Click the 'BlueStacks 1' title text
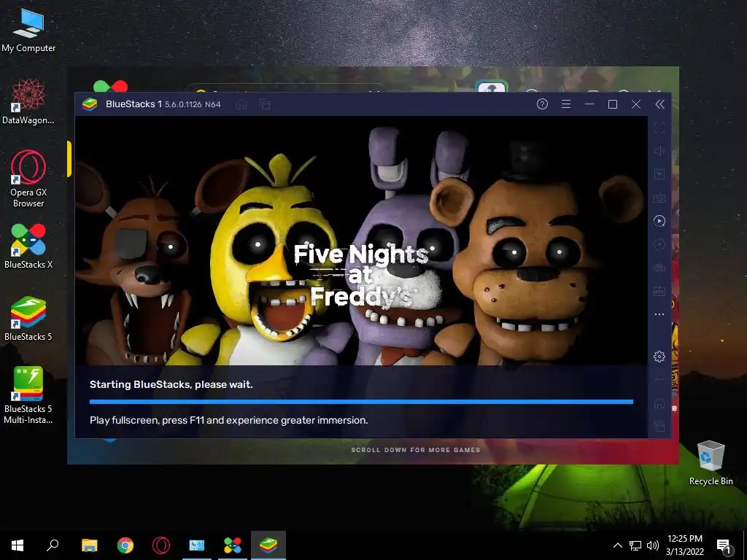Image resolution: width=747 pixels, height=560 pixels. pos(134,104)
